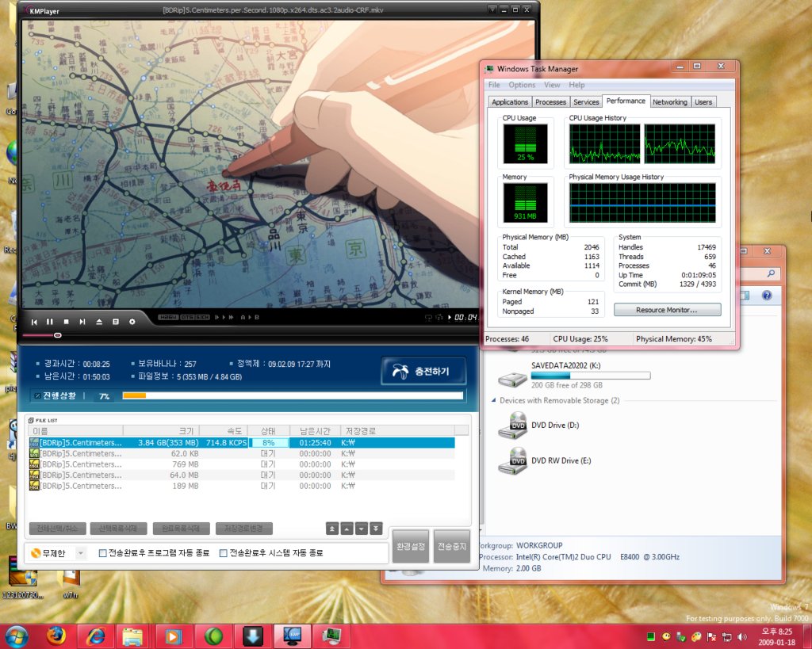The width and height of the screenshot is (812, 649).
Task: Click the 저장경로변경 button
Action: 244,529
